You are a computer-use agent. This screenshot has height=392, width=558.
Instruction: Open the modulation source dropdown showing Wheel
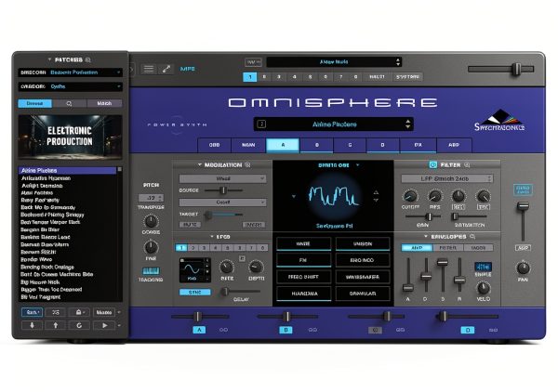pyautogui.click(x=223, y=178)
